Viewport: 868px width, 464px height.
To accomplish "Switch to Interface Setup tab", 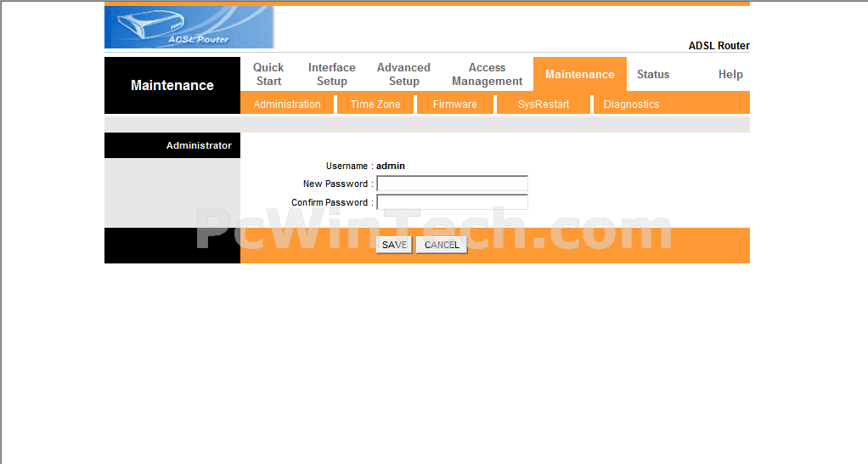I will tap(331, 74).
